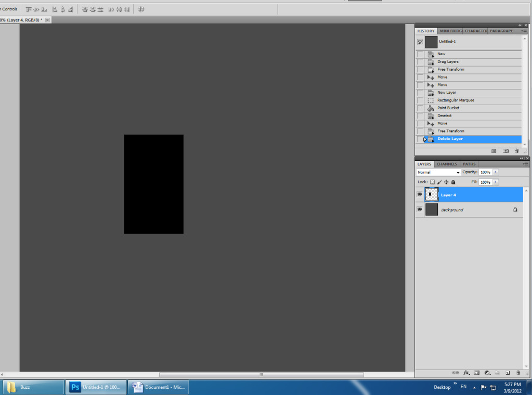
Task: Click the Auto-Align Layers icon
Action: [x=141, y=9]
